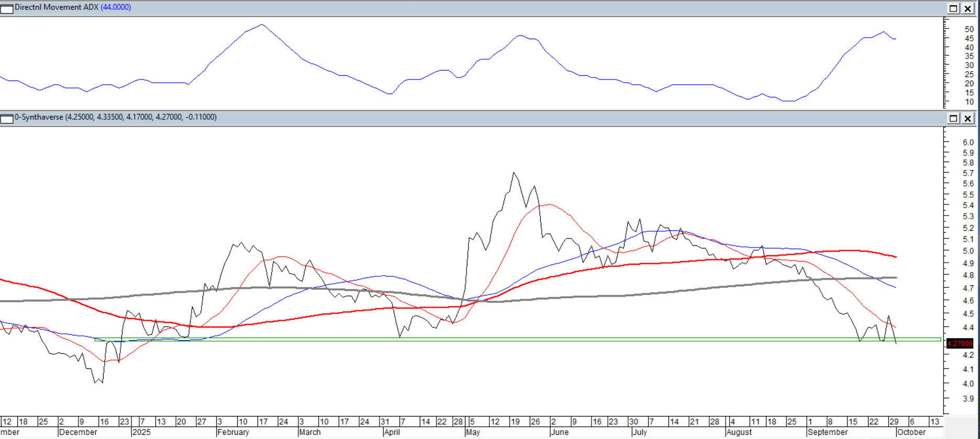
Task: Click the May label on date axis
Action: tap(473, 432)
